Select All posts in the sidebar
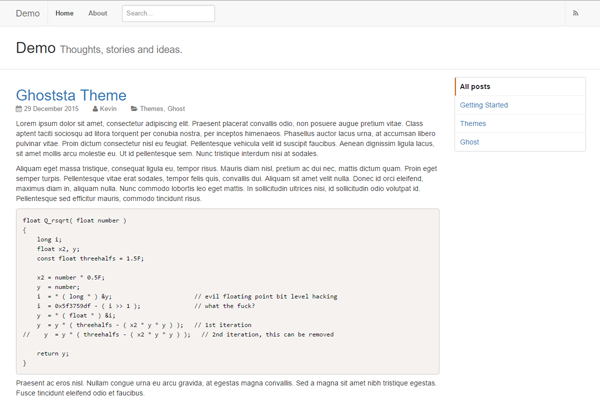Screen dimensions: 600x400 coord(520,87)
